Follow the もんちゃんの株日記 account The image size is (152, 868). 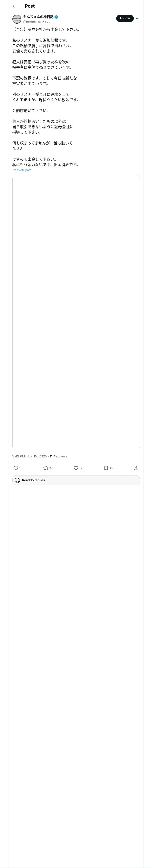point(125,18)
